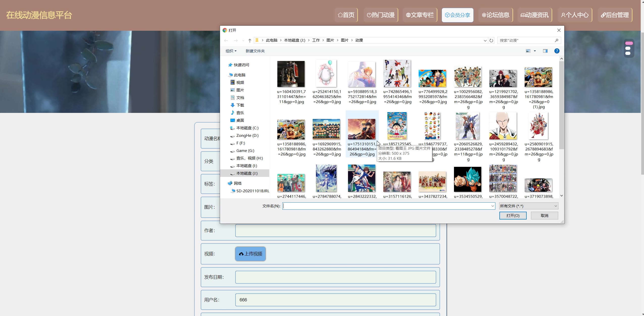Click 此电脑 in the breadcrumb path
This screenshot has width=644, height=316.
tap(272, 40)
